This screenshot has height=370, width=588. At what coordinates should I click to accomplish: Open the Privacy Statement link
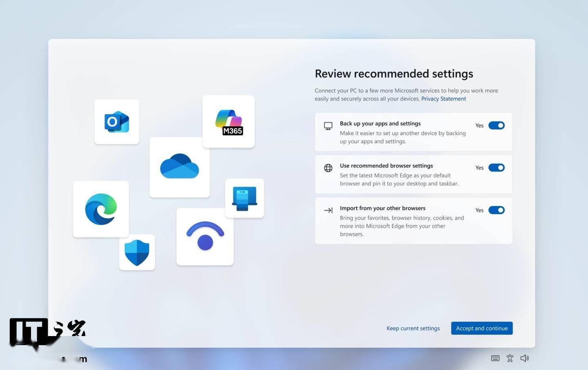click(443, 99)
